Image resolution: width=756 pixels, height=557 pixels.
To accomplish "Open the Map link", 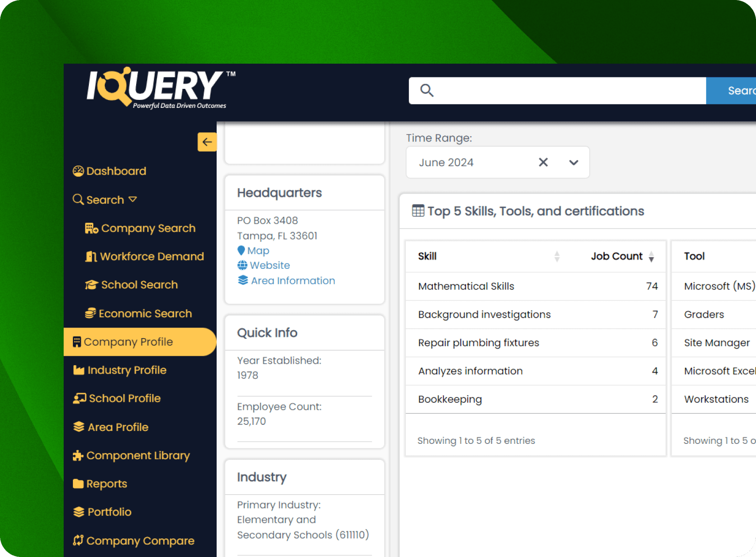I will (258, 251).
